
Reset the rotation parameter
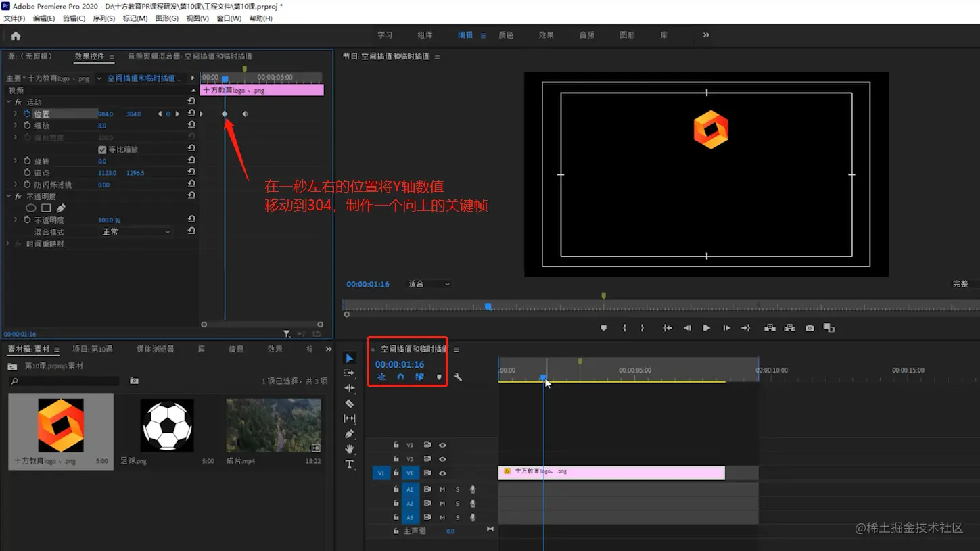(191, 160)
